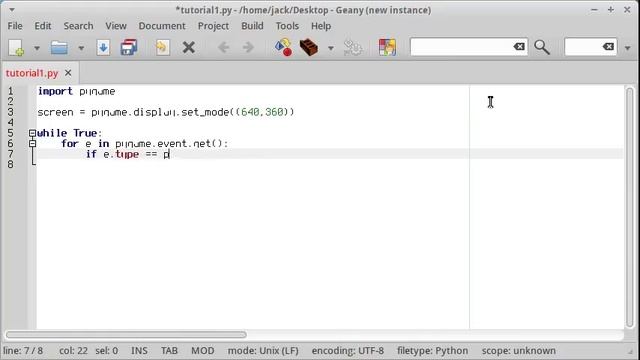Screen dimensions: 640x360
Task: Collapse the for loop fold marker
Action: tap(32, 144)
